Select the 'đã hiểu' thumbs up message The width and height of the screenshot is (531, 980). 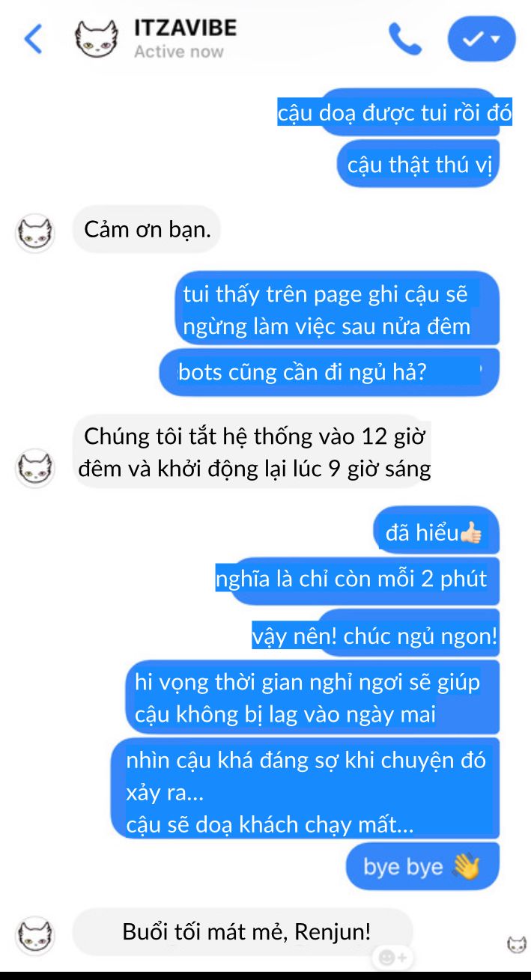point(436,532)
